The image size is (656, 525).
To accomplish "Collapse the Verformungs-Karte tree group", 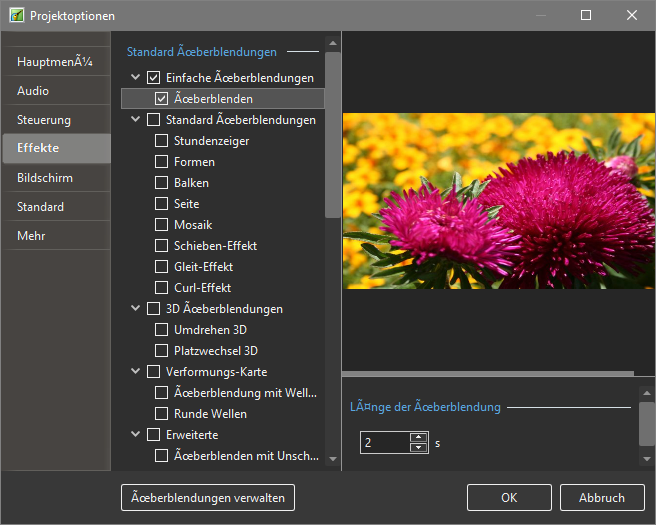I will pos(135,372).
